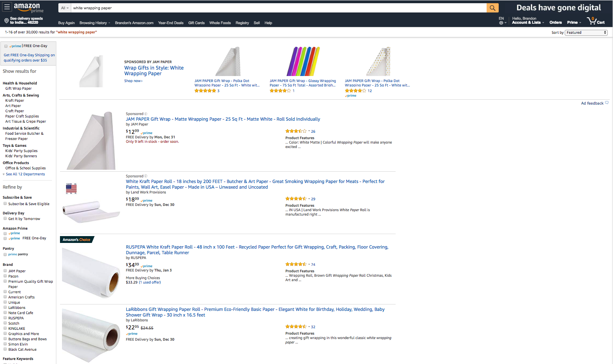Click star rating of LaRibbons Gift Wrapping Paper
613x364 pixels.
click(296, 327)
